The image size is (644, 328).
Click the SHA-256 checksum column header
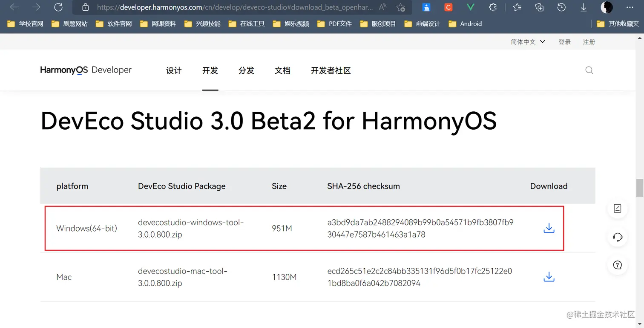[x=363, y=186]
